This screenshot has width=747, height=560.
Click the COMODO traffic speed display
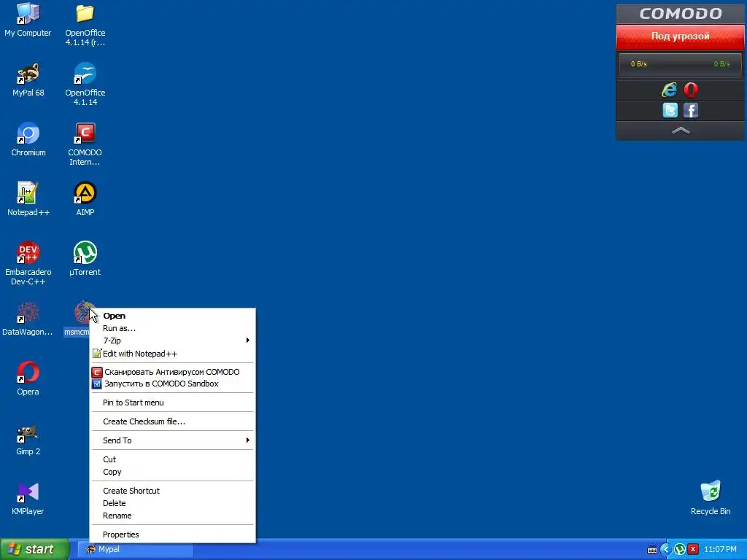coord(681,64)
